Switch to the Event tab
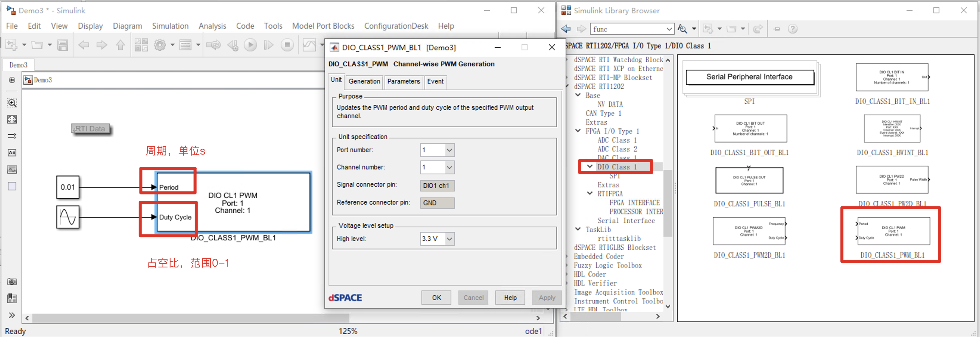The image size is (980, 337). 435,81
